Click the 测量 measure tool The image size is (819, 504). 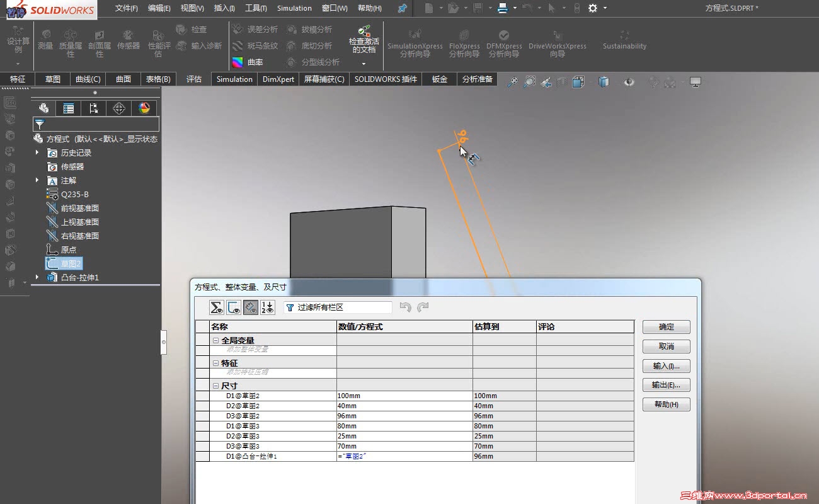coord(45,39)
